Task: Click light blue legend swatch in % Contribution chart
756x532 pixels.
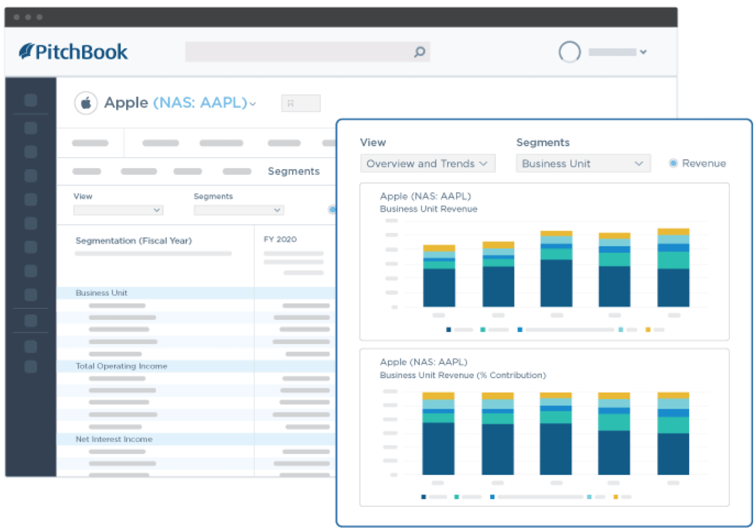Action: point(589,497)
